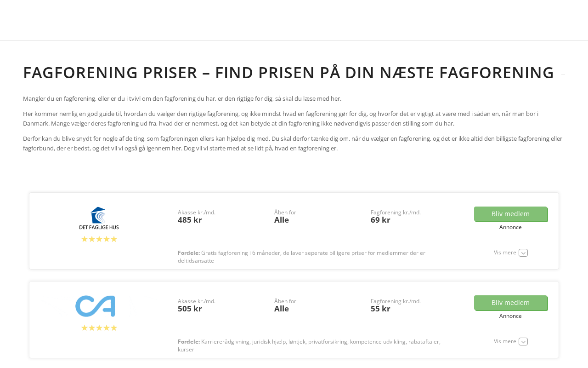This screenshot has width=588, height=368.
Task: Select the 55 kr Fagforening price
Action: coord(380,309)
